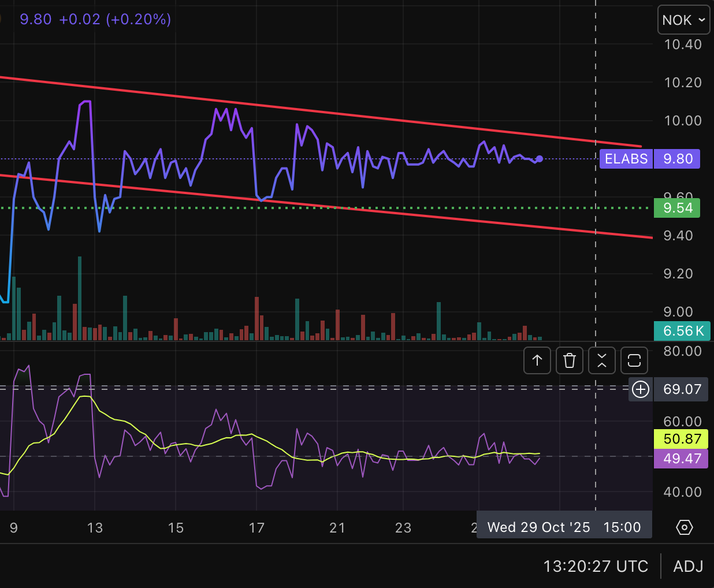Click the purple dot at price line end
Image resolution: width=714 pixels, height=588 pixels.
(540, 159)
